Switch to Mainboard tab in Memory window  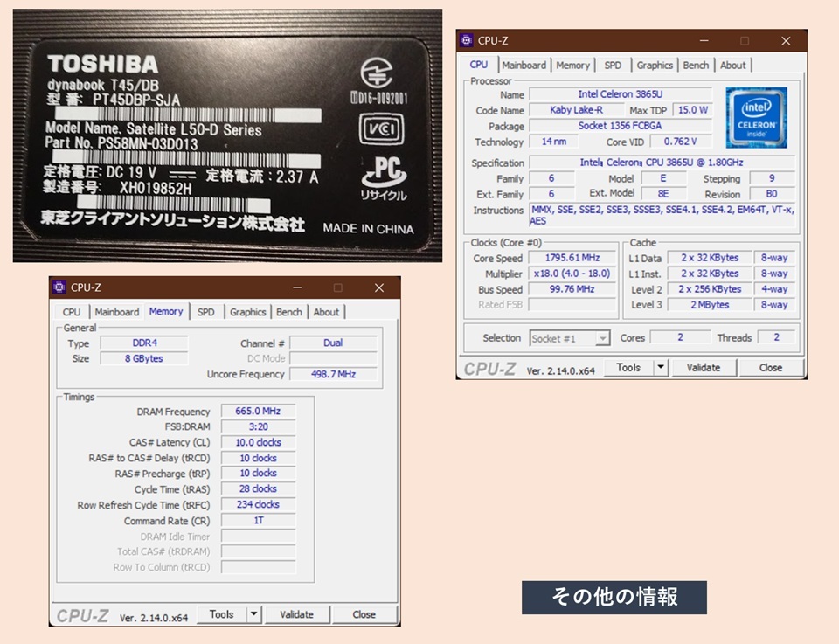tap(116, 312)
